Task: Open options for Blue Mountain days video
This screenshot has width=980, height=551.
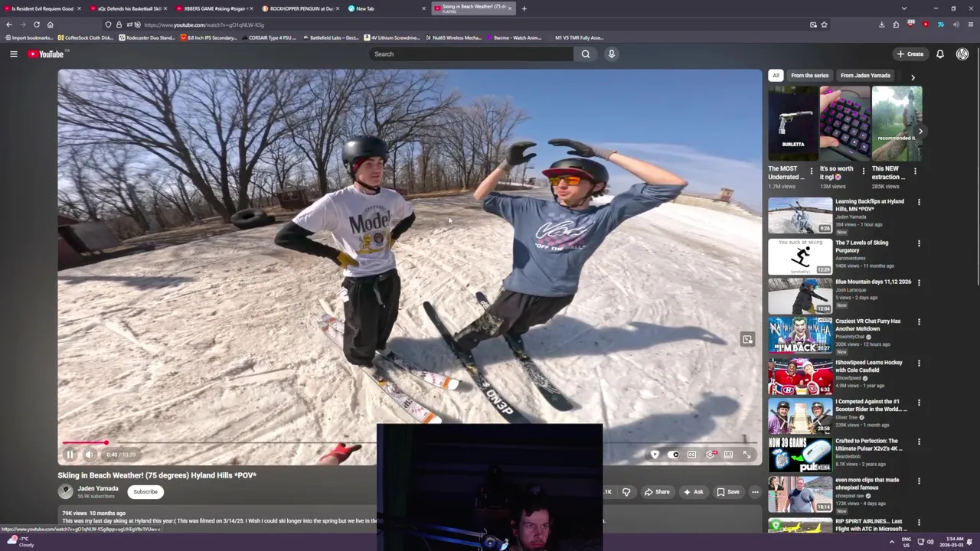Action: [919, 282]
